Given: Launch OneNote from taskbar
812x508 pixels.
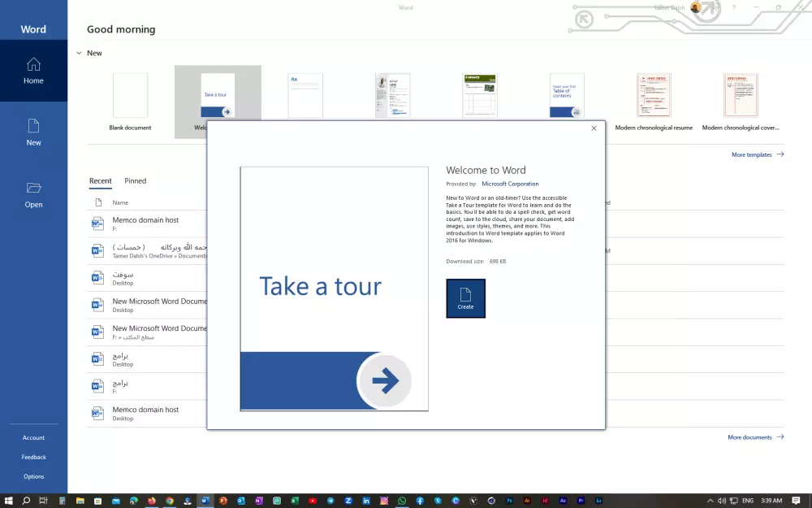Looking at the screenshot, I should tap(259, 501).
